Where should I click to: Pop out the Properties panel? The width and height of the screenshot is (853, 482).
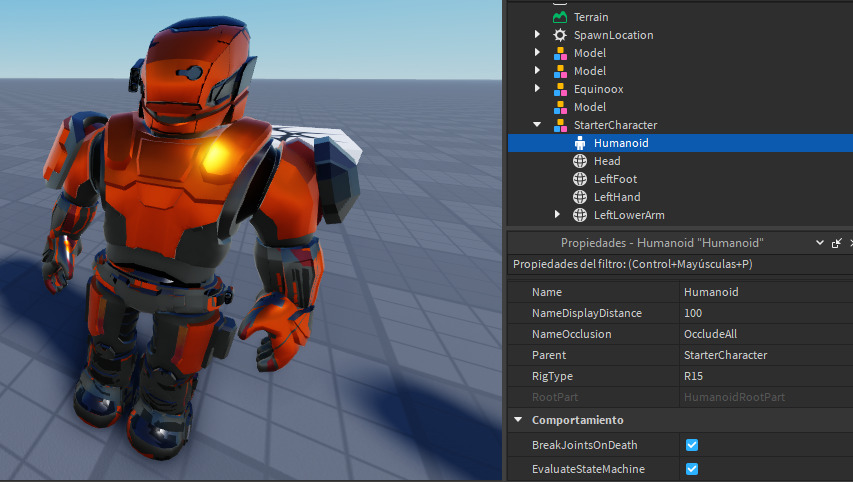point(837,243)
